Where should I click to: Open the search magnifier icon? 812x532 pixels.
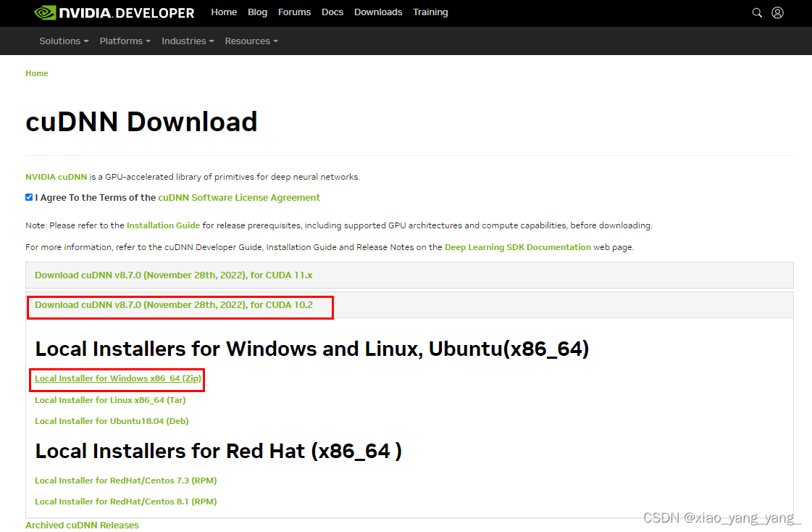click(757, 12)
